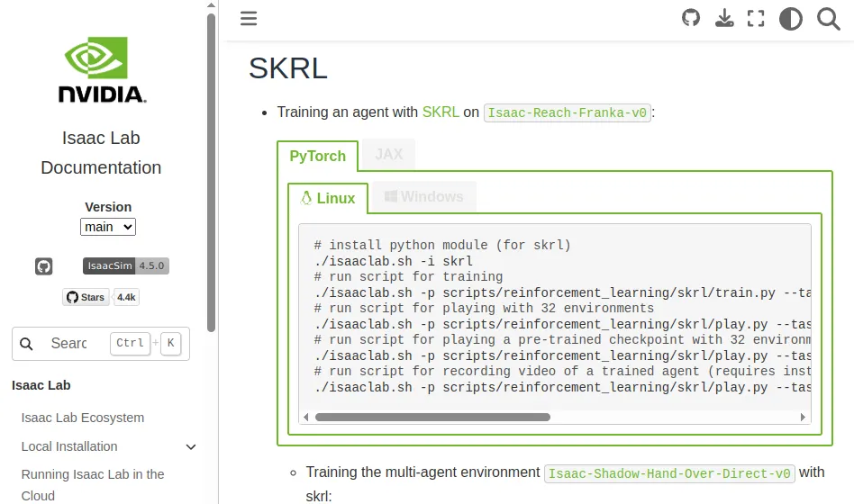Click Isaac-Shadow-Hand-Over-Direct-v0 code label
Screen dimensions: 854x504
pos(669,473)
